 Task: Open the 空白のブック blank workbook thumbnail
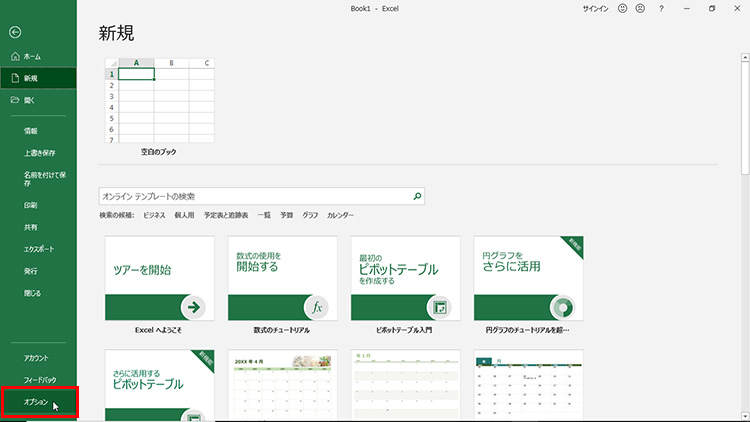point(160,101)
